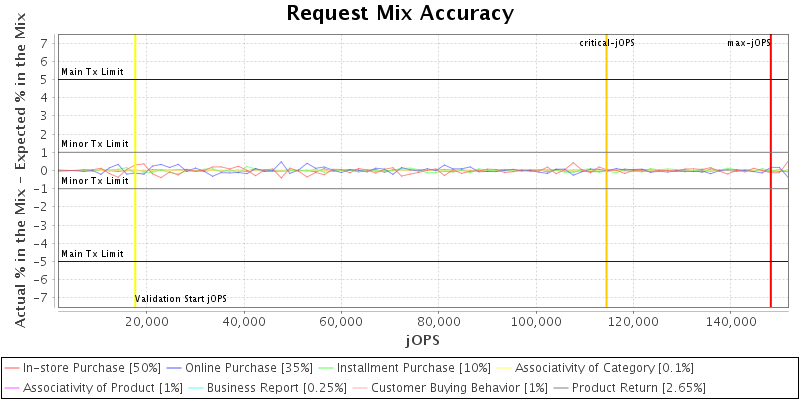This screenshot has height=400, width=800.
Task: Click the upper Main Tx Limit label
Action: point(92,72)
